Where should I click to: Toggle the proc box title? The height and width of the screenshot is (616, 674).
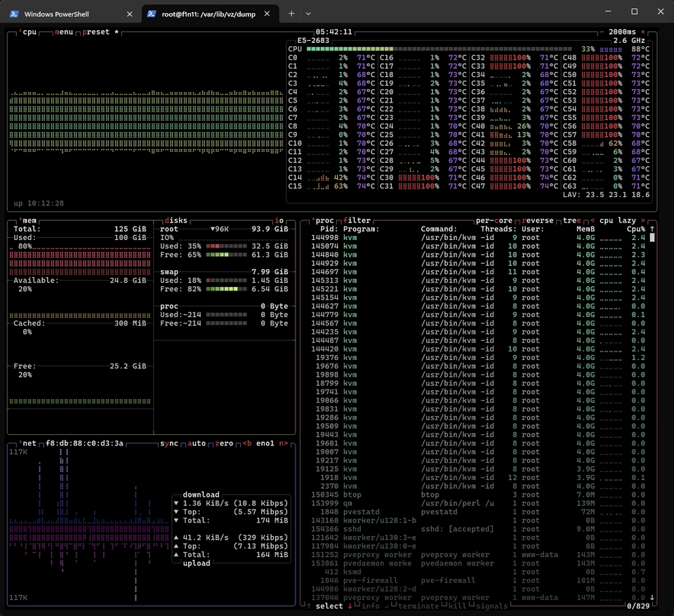click(324, 221)
